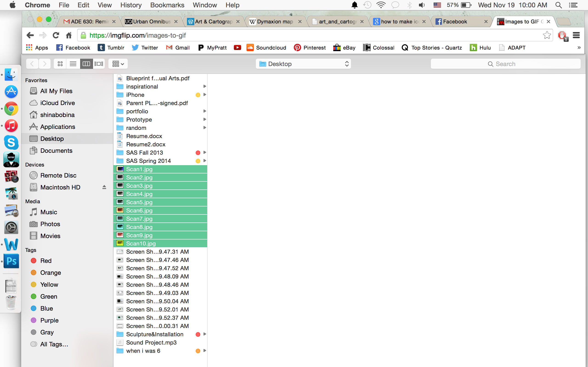Navigate to Art & Cartography tab
This screenshot has height=367, width=588.
pyautogui.click(x=214, y=22)
